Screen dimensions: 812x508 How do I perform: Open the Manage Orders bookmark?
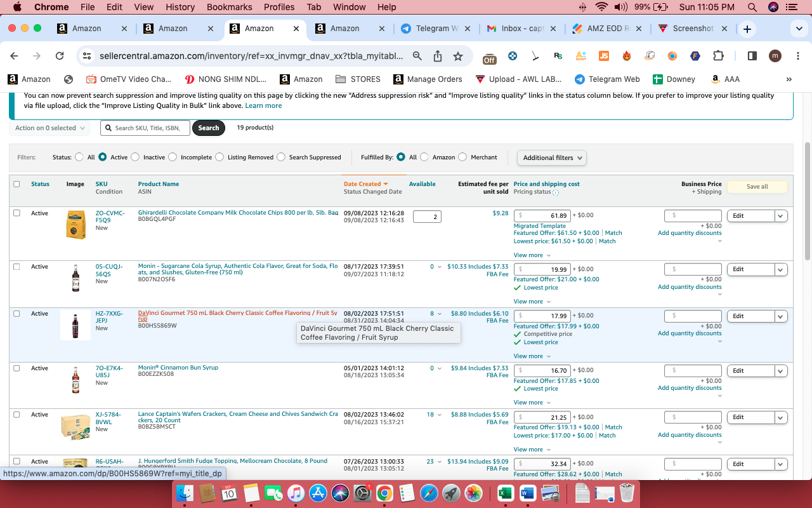pyautogui.click(x=428, y=79)
